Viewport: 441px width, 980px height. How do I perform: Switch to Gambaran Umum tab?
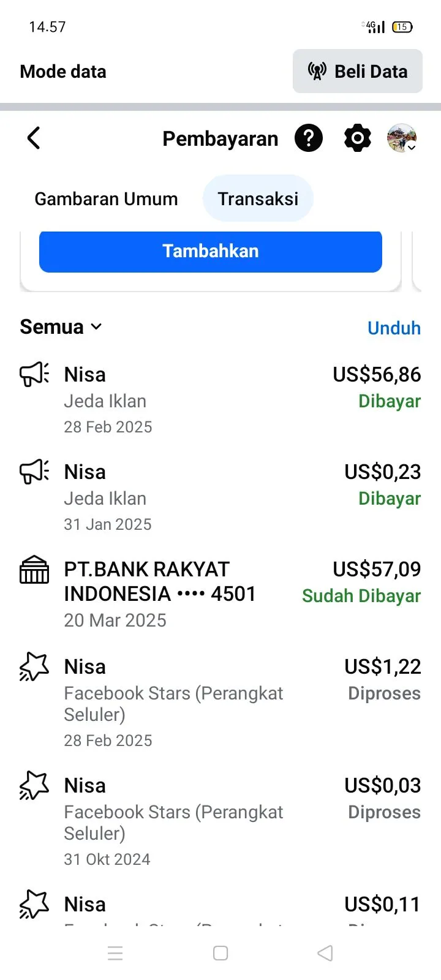(106, 199)
